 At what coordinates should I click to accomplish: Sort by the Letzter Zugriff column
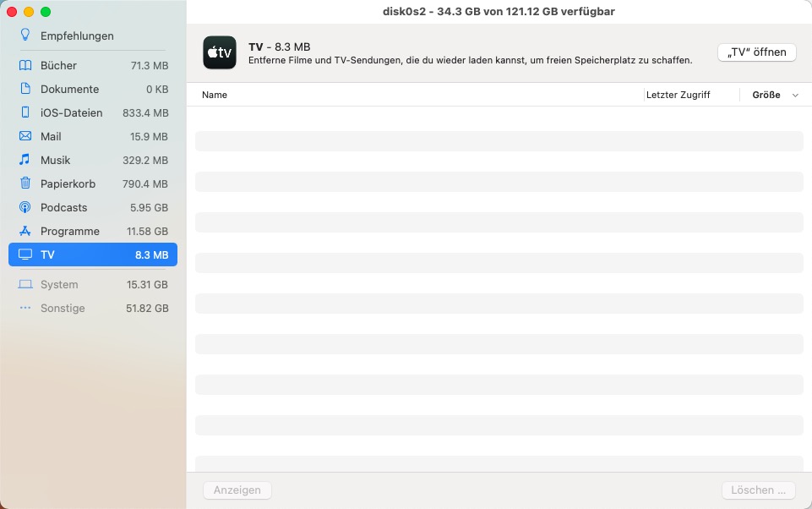[678, 95]
